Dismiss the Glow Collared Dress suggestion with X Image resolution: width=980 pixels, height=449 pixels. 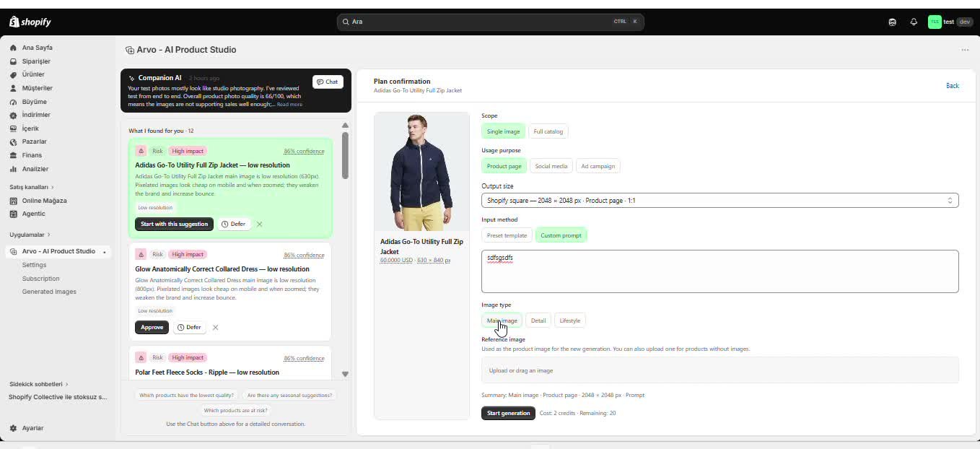pos(215,327)
